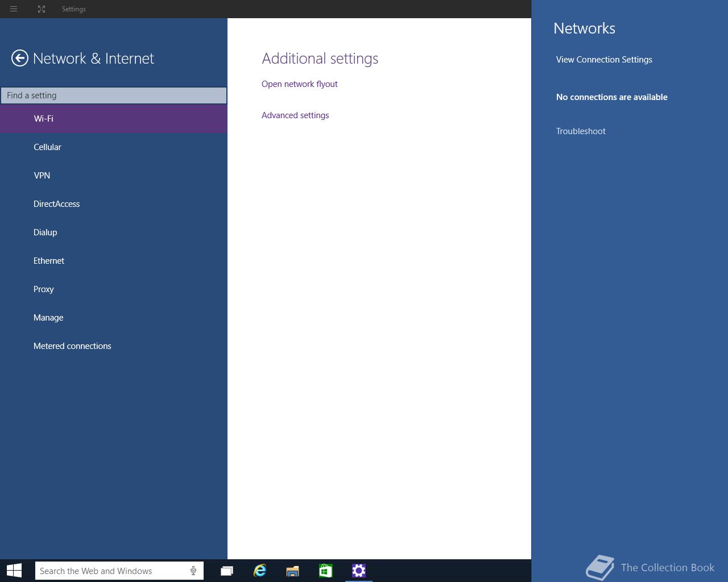Click the Networks pane title

coord(584,28)
